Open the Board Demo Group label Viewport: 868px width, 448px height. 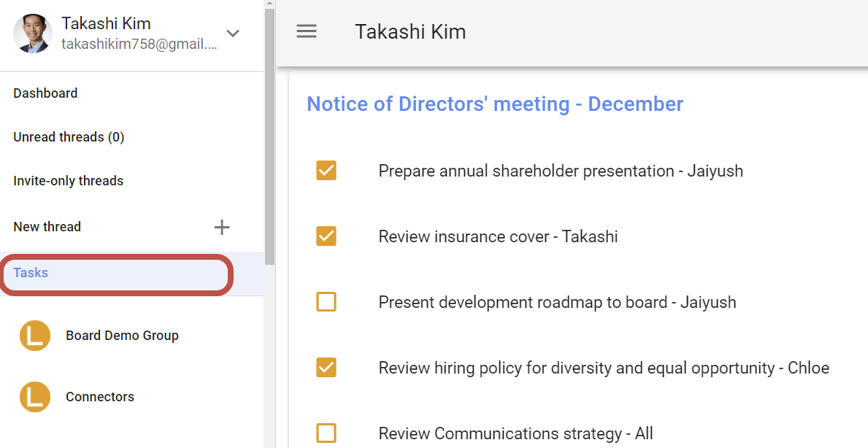pyautogui.click(x=122, y=336)
